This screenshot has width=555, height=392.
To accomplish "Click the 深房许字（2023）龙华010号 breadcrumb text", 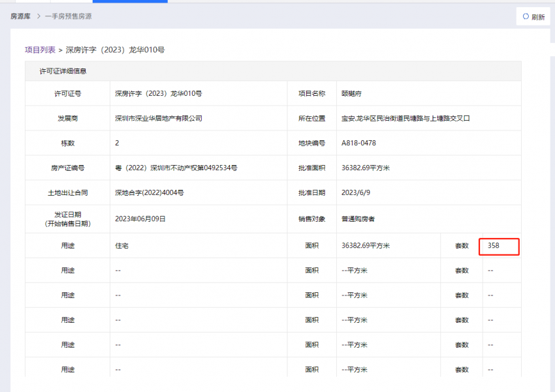I will 120,50.
